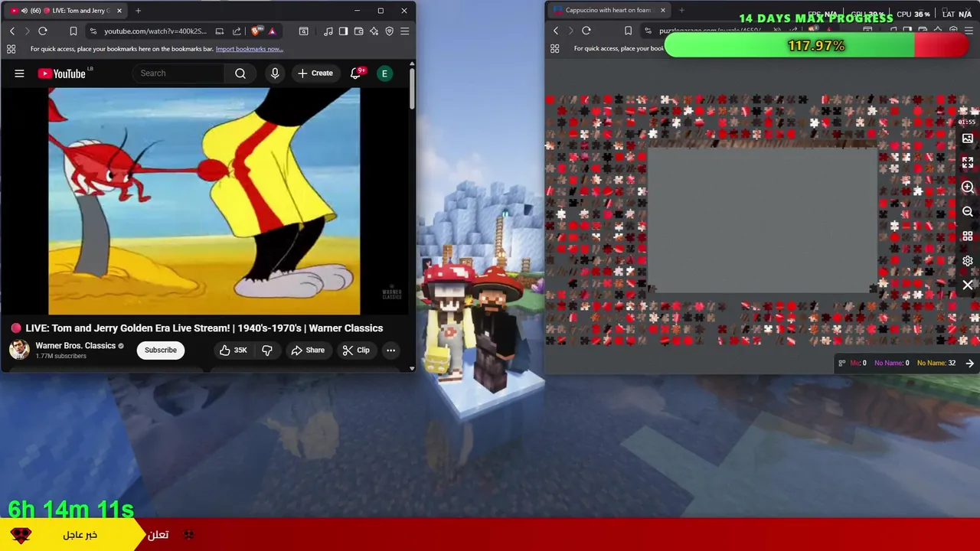Search with voice microphone button
The width and height of the screenshot is (980, 551).
[x=275, y=73]
